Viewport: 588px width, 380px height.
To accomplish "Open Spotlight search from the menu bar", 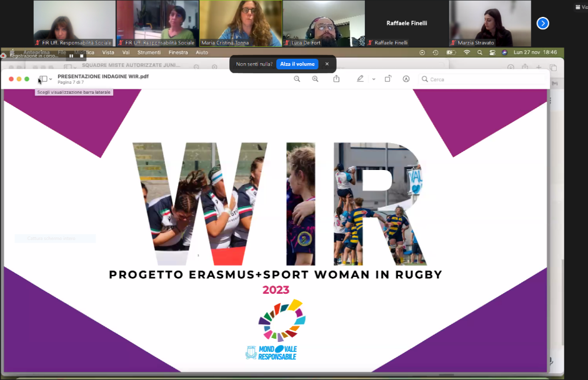I will pos(479,52).
